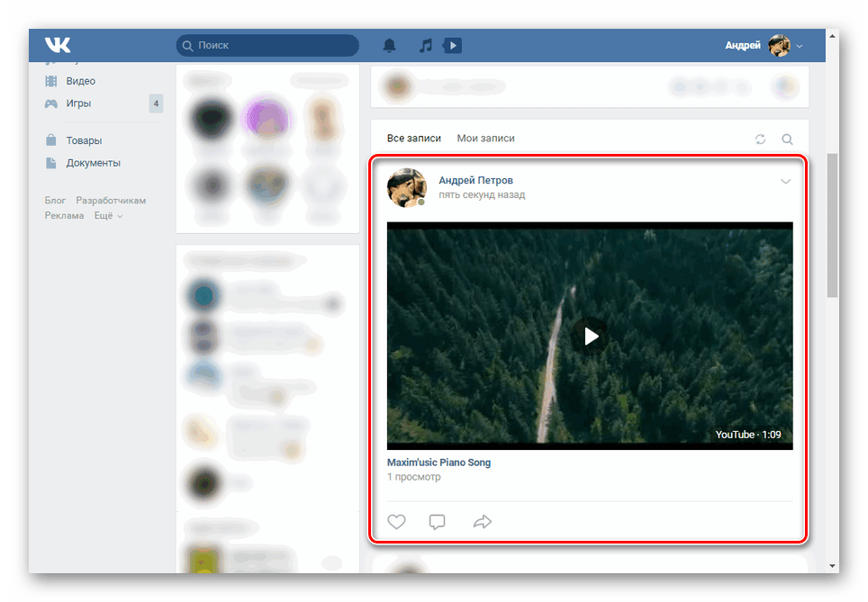Click the Товары shopping bag icon
The height and width of the screenshot is (602, 868).
[x=51, y=139]
